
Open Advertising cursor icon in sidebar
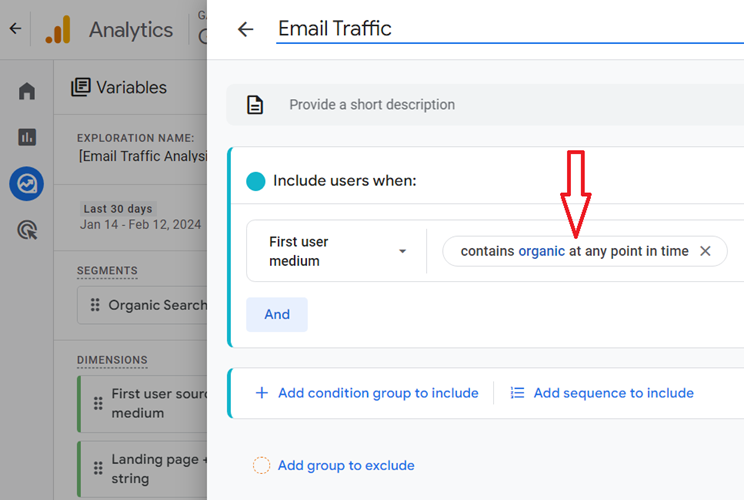point(27,230)
